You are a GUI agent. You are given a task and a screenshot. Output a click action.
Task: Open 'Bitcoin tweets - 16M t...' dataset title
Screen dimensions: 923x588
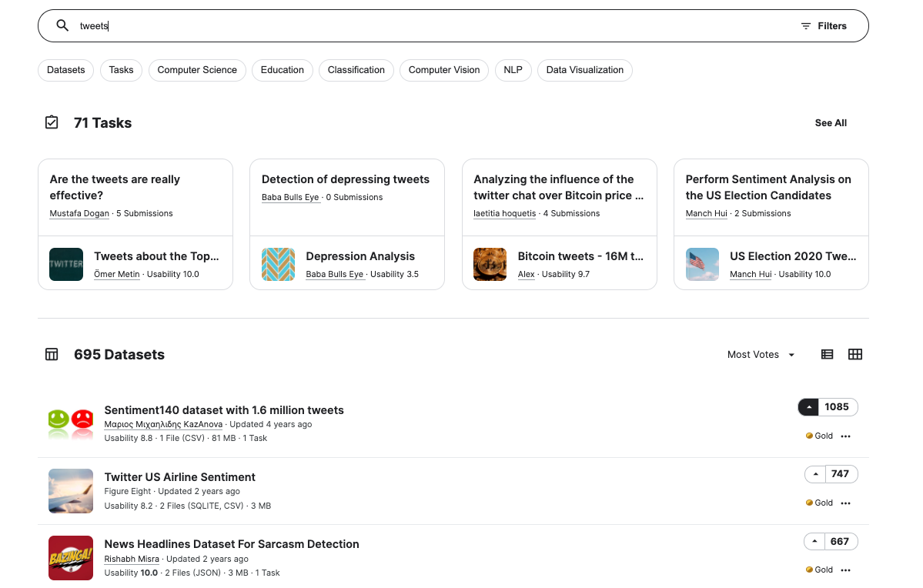coord(580,256)
